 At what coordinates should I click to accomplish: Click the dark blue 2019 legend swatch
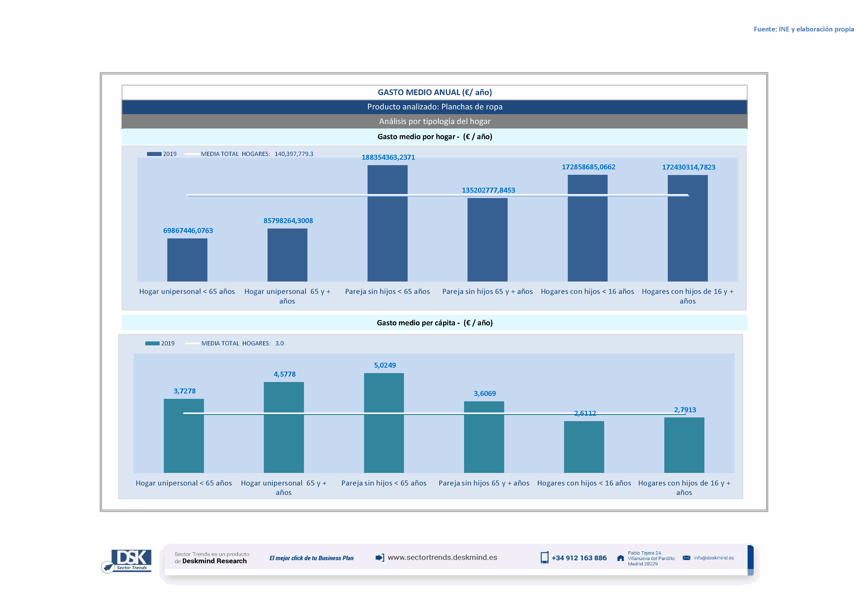click(154, 154)
